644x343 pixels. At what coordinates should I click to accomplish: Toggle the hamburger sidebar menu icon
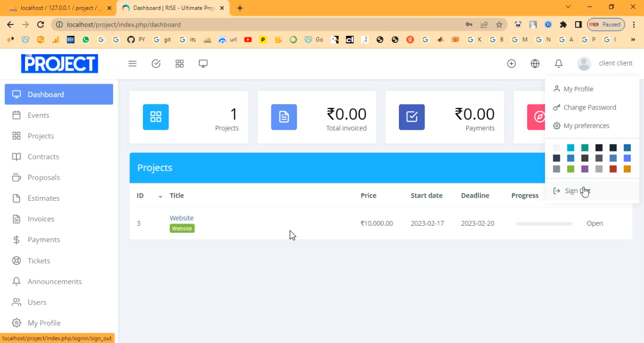132,63
